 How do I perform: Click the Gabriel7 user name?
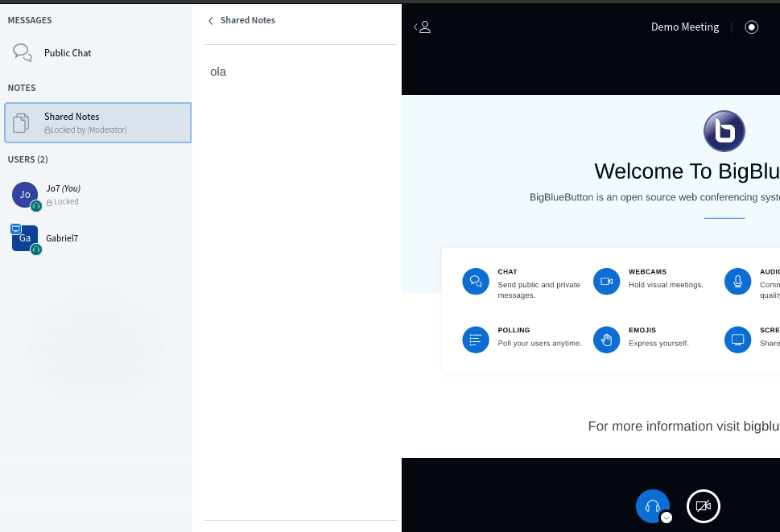click(62, 238)
